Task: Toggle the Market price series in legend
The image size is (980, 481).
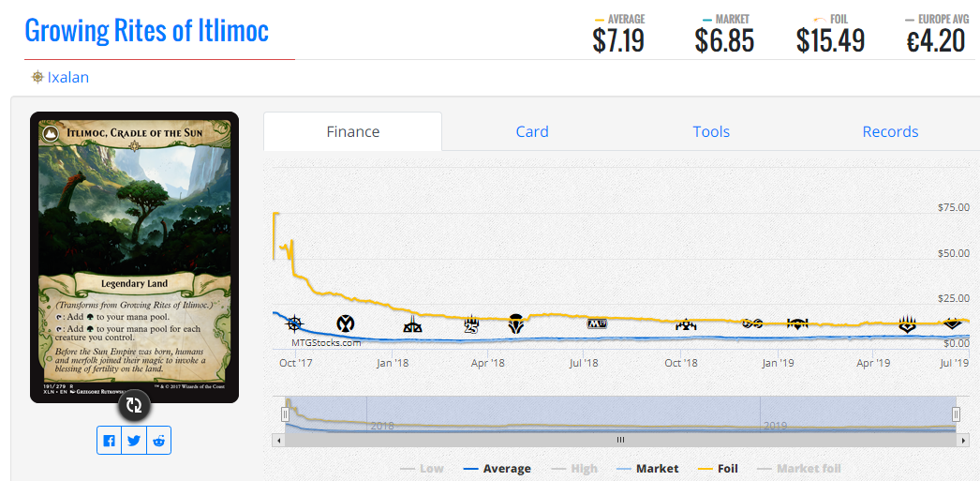Action: tap(647, 469)
